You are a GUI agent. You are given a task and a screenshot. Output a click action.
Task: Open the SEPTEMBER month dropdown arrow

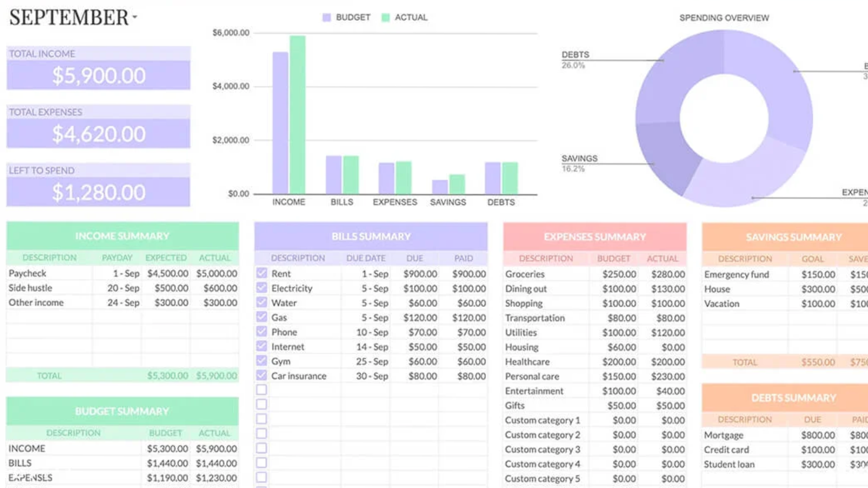tap(135, 18)
